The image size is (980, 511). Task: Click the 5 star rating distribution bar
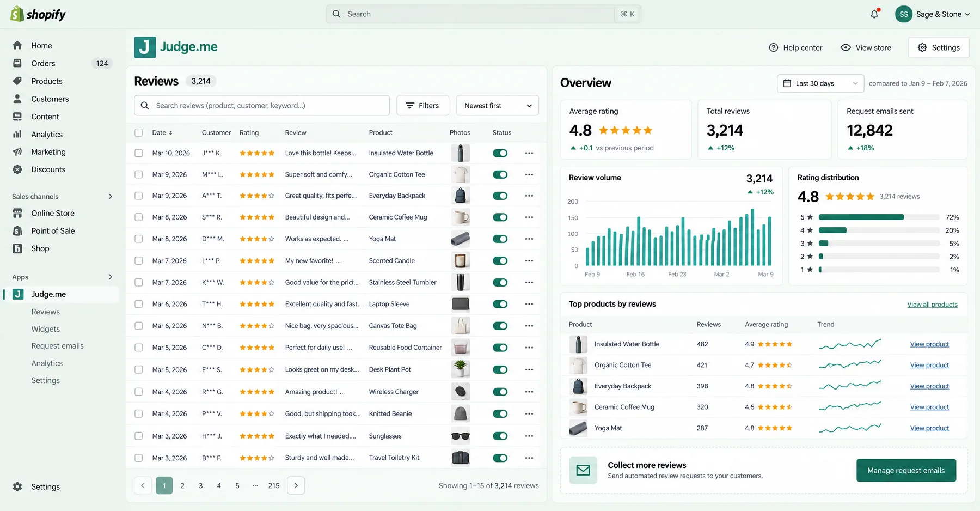879,217
